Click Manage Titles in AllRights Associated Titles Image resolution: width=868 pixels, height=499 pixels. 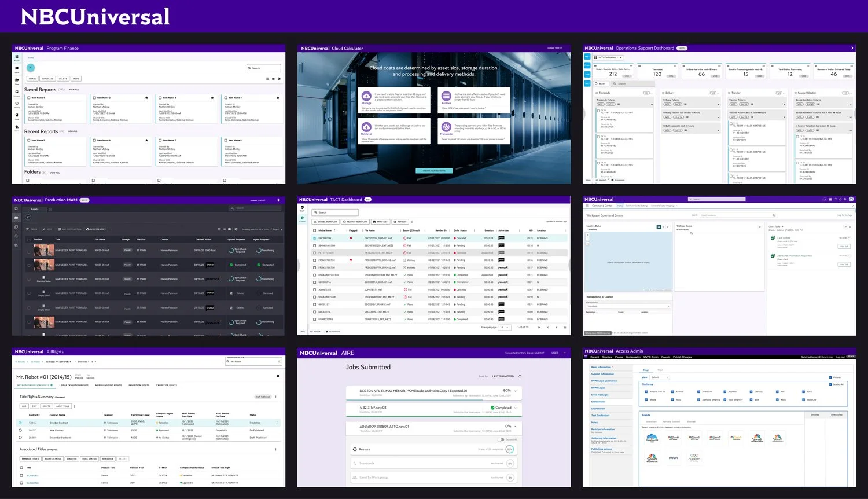[31, 459]
